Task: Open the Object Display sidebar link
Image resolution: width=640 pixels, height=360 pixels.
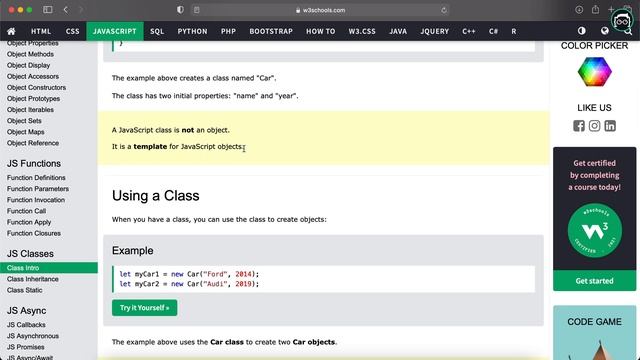Action: [28, 65]
